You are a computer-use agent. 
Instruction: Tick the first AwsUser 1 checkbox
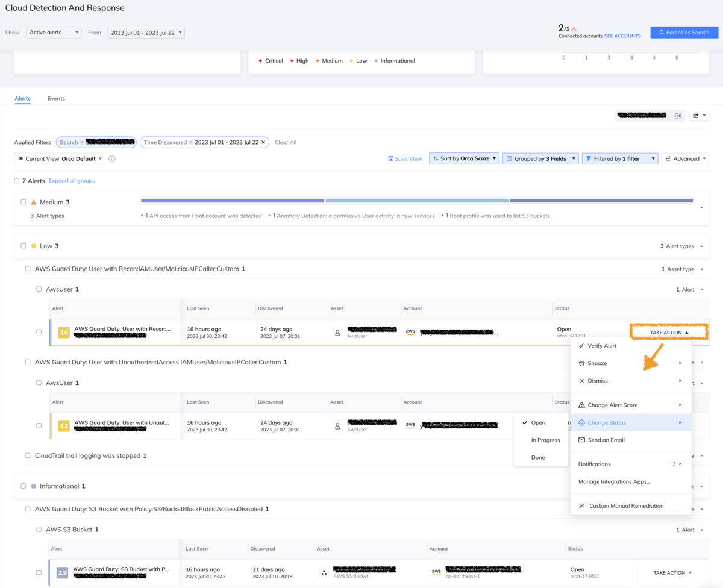click(39, 289)
